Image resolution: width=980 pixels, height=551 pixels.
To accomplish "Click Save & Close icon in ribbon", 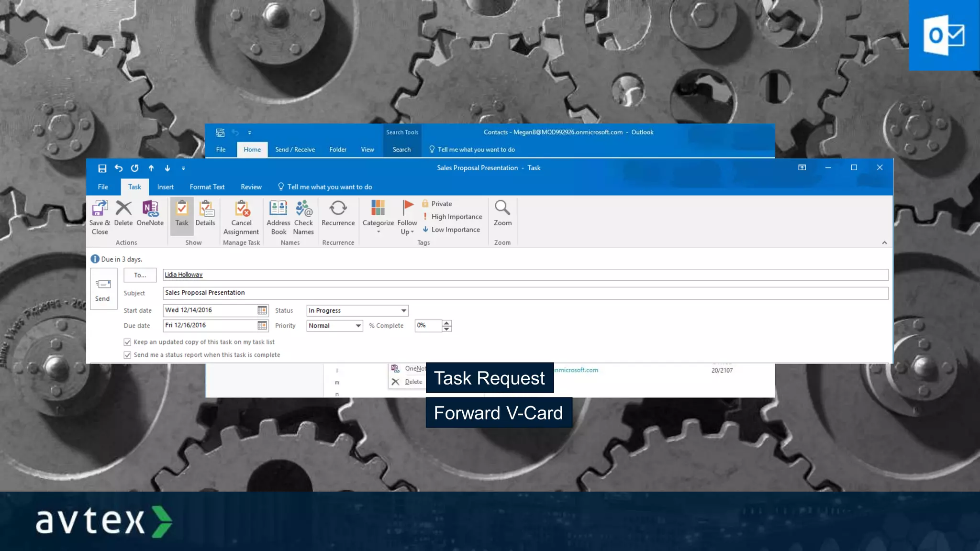I will click(x=100, y=217).
